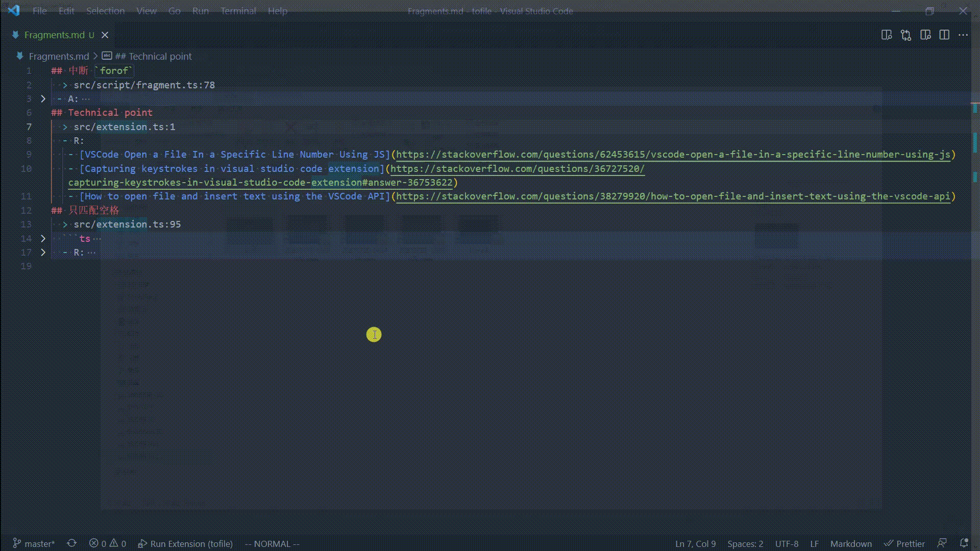This screenshot has height=551, width=980.
Task: Open Markdown preview to the side
Action: point(925,35)
